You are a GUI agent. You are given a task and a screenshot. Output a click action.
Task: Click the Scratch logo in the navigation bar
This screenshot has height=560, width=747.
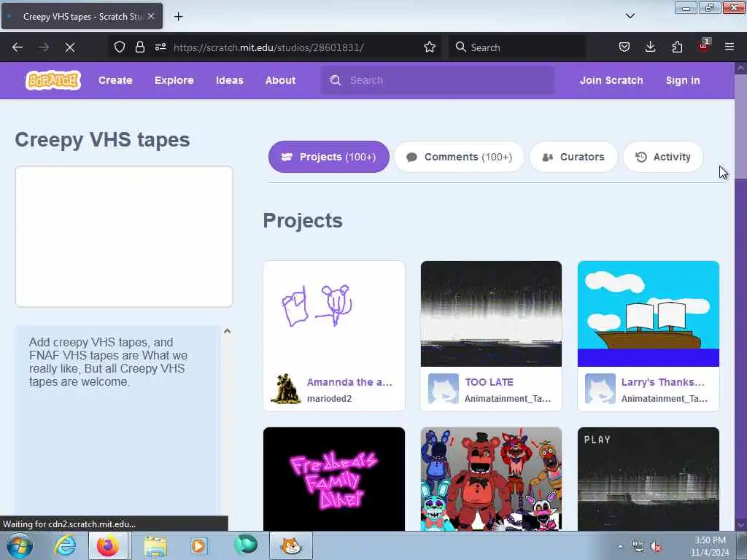53,80
